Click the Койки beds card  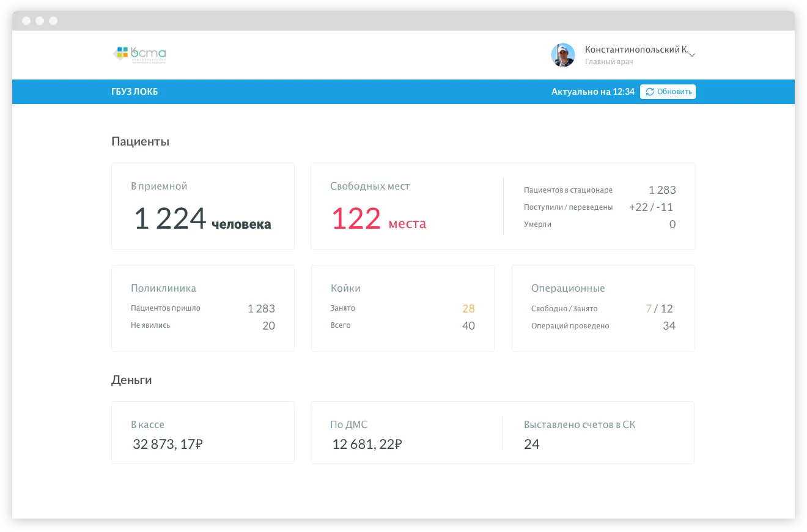(x=402, y=308)
